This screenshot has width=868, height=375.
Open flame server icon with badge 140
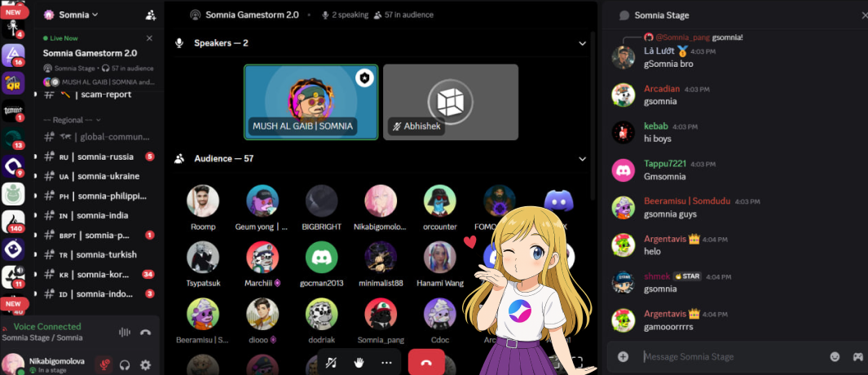click(13, 222)
